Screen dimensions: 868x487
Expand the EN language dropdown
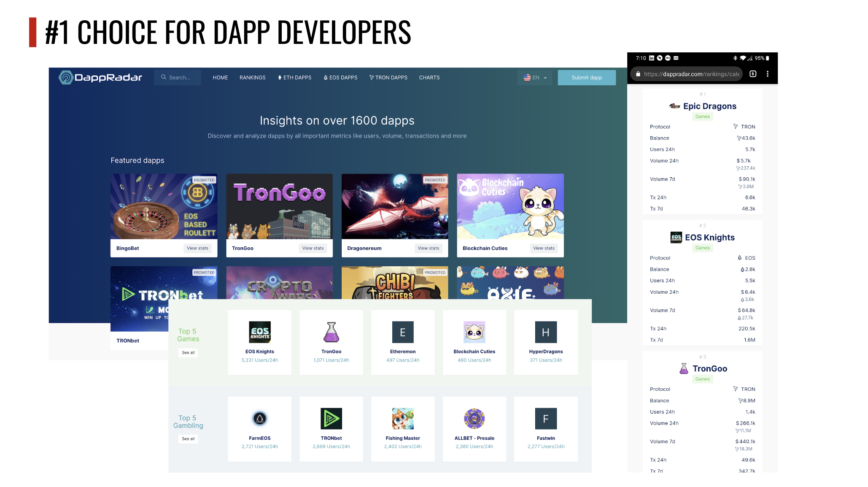tap(535, 78)
